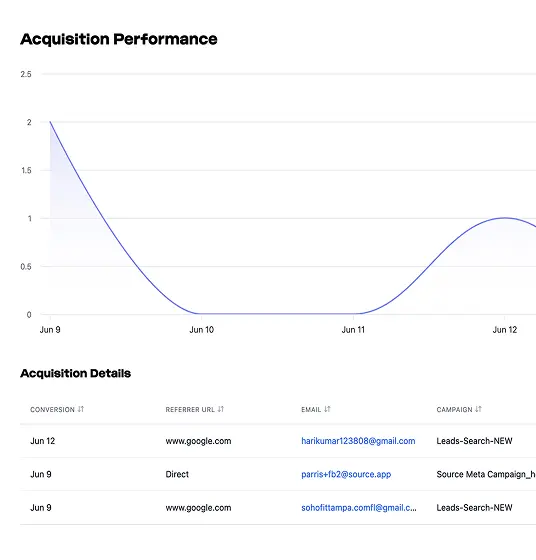Screen dimensions: 536x560
Task: Select the Jun 12 conversion row
Action: click(278, 441)
